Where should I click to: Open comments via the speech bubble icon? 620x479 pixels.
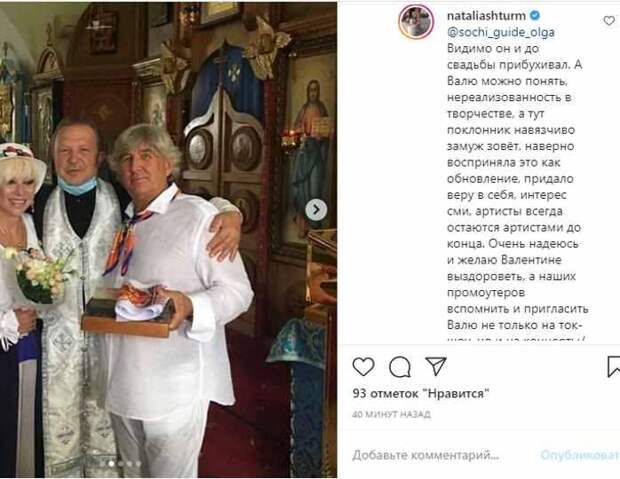(x=400, y=367)
